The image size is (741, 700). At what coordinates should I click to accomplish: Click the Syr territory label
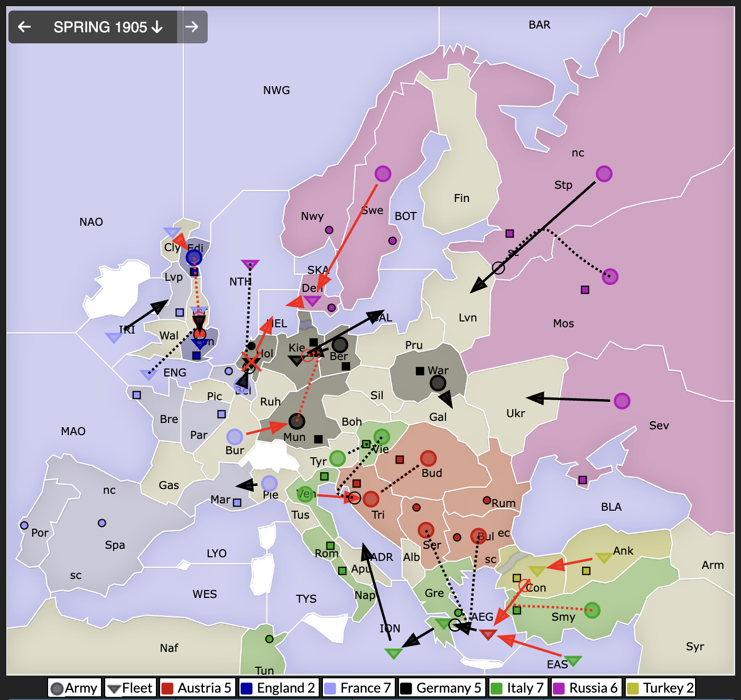[x=695, y=647]
